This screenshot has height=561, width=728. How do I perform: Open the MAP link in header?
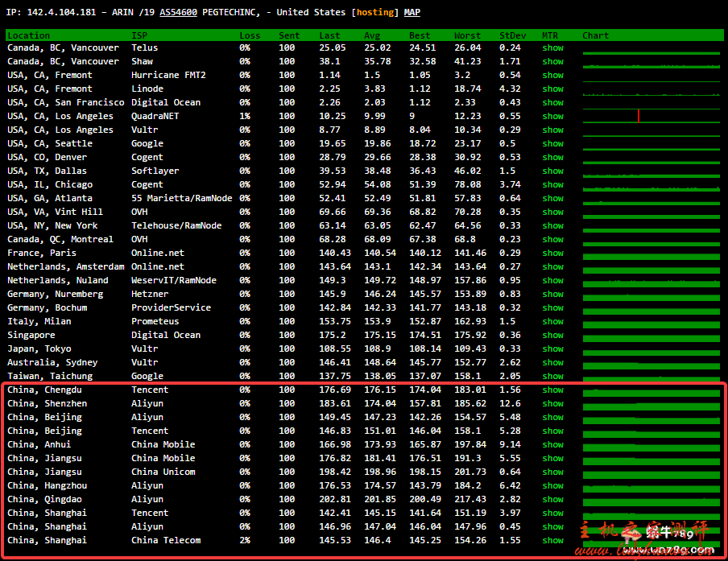pyautogui.click(x=412, y=13)
